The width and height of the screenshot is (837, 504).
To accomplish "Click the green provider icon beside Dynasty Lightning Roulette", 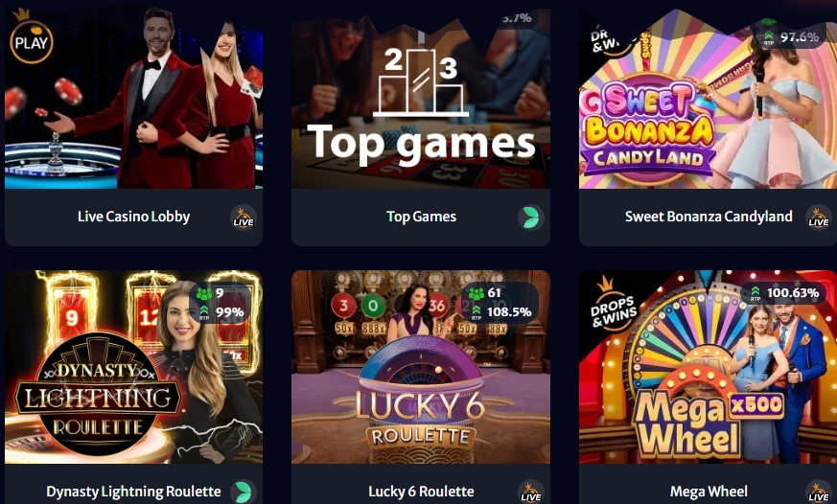I will 244,492.
